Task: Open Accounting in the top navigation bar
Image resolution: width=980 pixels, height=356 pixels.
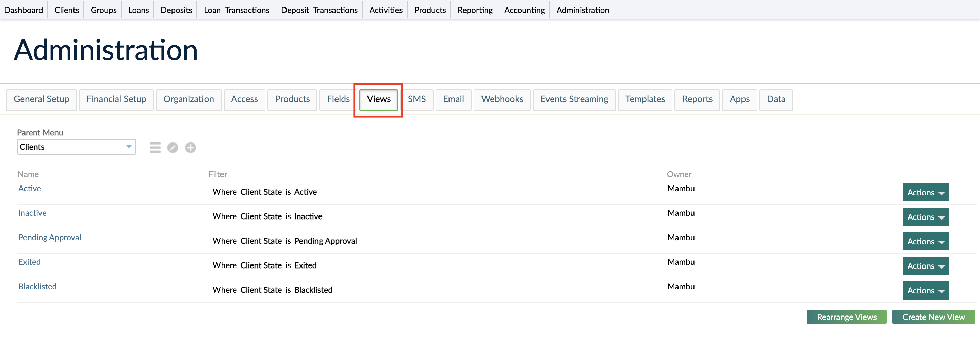Action: (x=524, y=10)
